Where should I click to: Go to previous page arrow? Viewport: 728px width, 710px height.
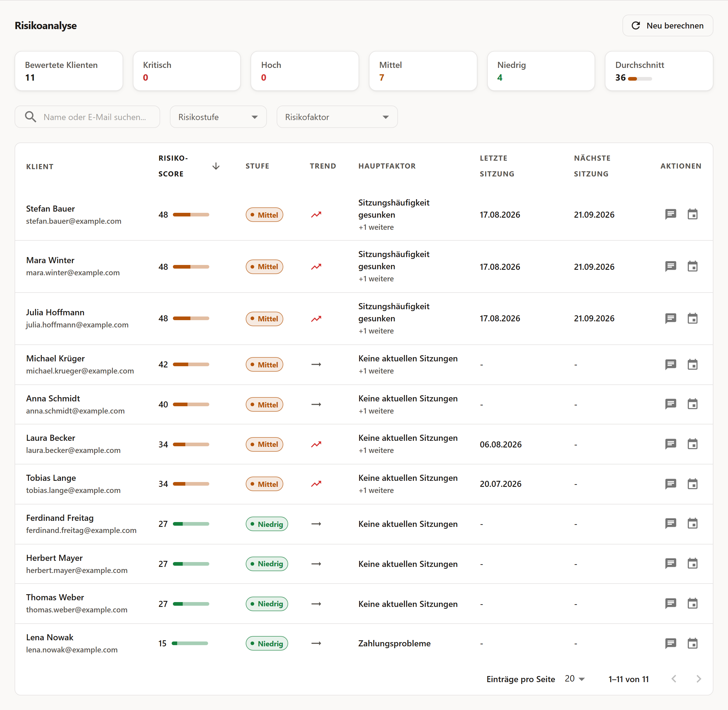click(674, 679)
